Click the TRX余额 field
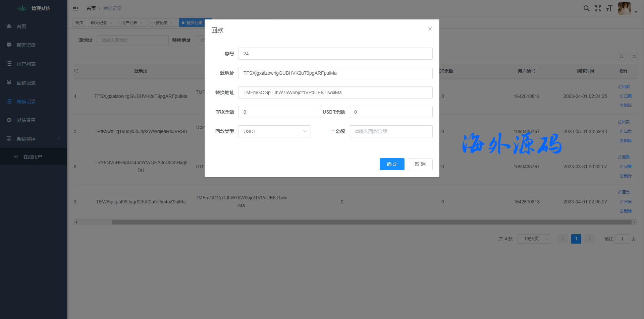Image resolution: width=644 pixels, height=319 pixels. point(280,112)
